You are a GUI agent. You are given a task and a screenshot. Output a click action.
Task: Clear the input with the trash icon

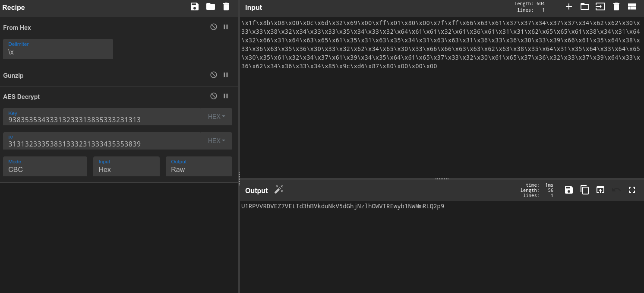tap(616, 6)
